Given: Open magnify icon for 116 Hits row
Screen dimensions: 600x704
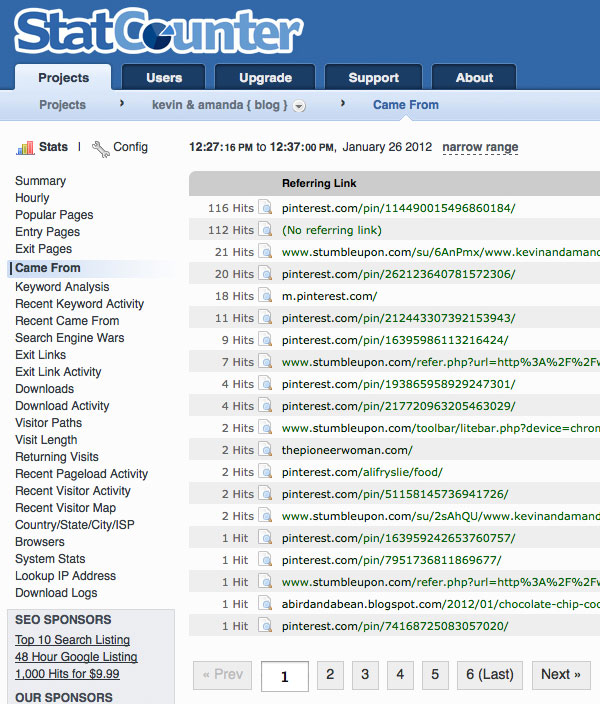Looking at the screenshot, I should (x=265, y=208).
